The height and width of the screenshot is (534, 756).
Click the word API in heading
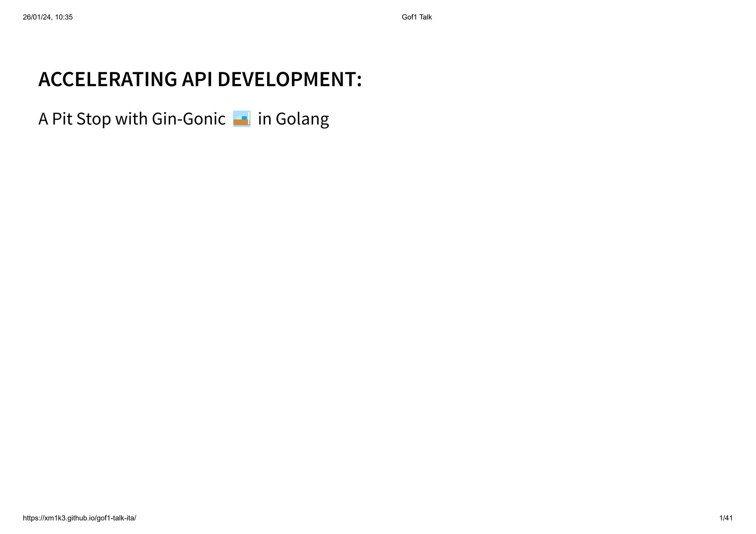197,79
